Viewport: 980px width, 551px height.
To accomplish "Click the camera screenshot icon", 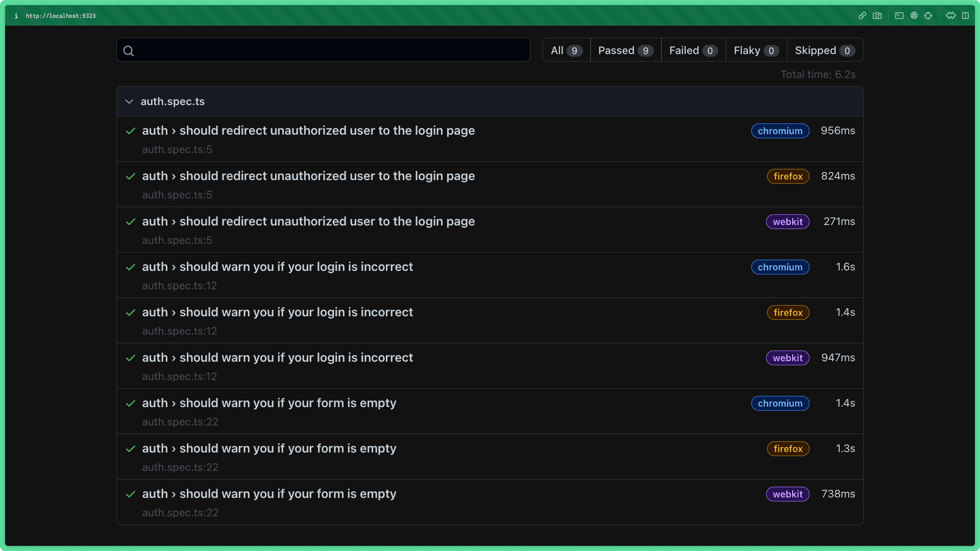I will click(877, 16).
